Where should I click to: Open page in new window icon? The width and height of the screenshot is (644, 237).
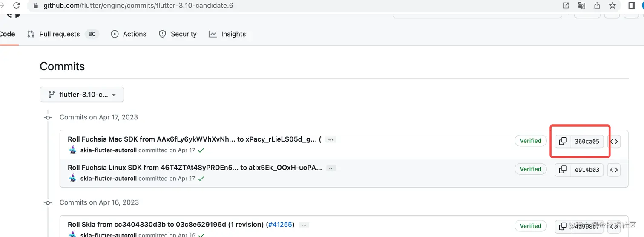click(x=566, y=6)
